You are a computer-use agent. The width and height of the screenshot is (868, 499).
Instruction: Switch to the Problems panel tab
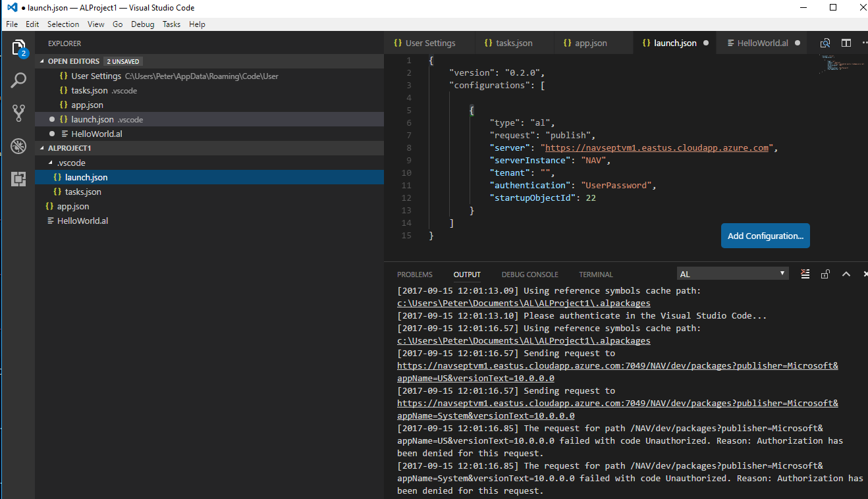click(415, 275)
